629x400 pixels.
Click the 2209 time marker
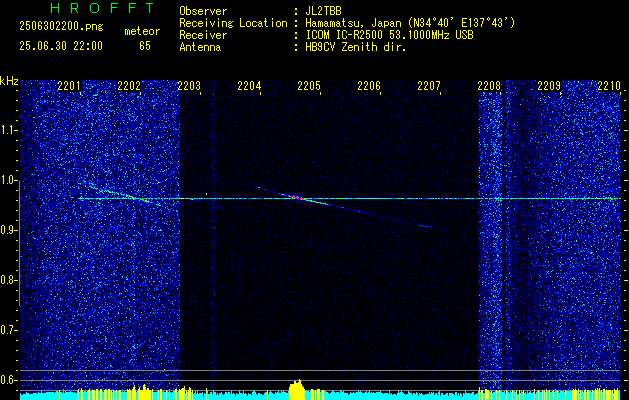tap(549, 86)
